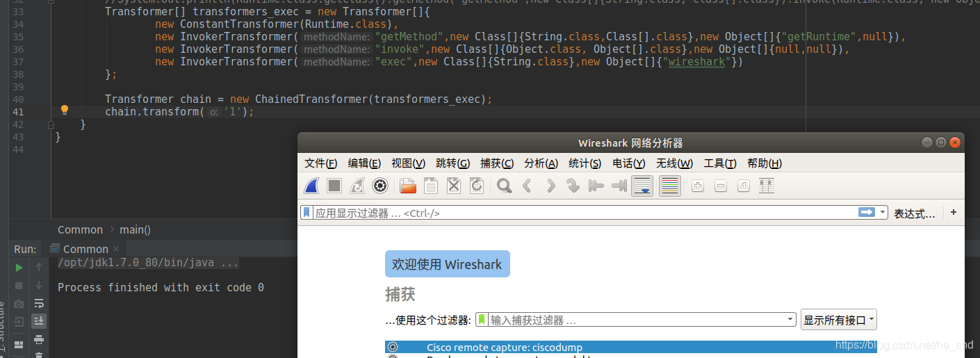Open the 无线(W) menu
Viewport: 980px width, 358px height.
[674, 163]
